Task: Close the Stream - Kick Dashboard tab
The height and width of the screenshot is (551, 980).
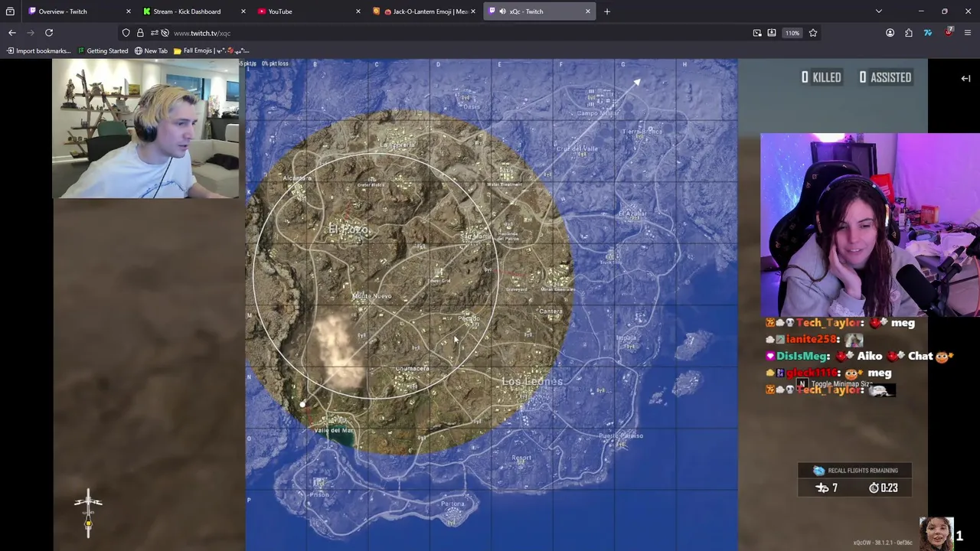Action: (243, 11)
